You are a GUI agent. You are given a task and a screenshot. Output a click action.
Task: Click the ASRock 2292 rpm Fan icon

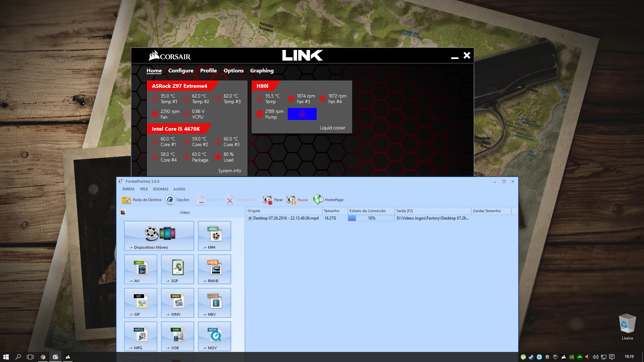[x=155, y=114]
